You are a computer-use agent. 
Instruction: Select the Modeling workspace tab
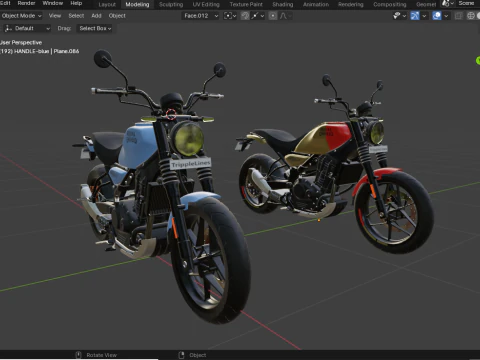pyautogui.click(x=137, y=4)
